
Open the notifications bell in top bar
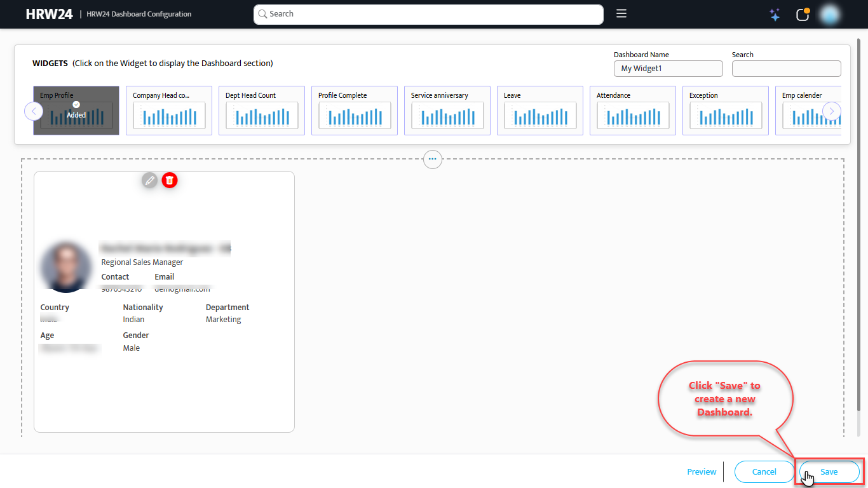point(802,14)
